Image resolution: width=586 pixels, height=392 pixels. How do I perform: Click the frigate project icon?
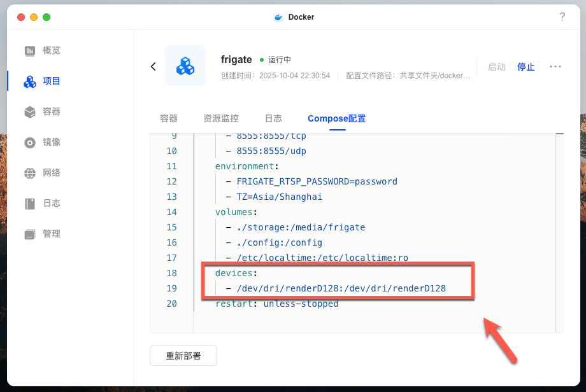[185, 66]
